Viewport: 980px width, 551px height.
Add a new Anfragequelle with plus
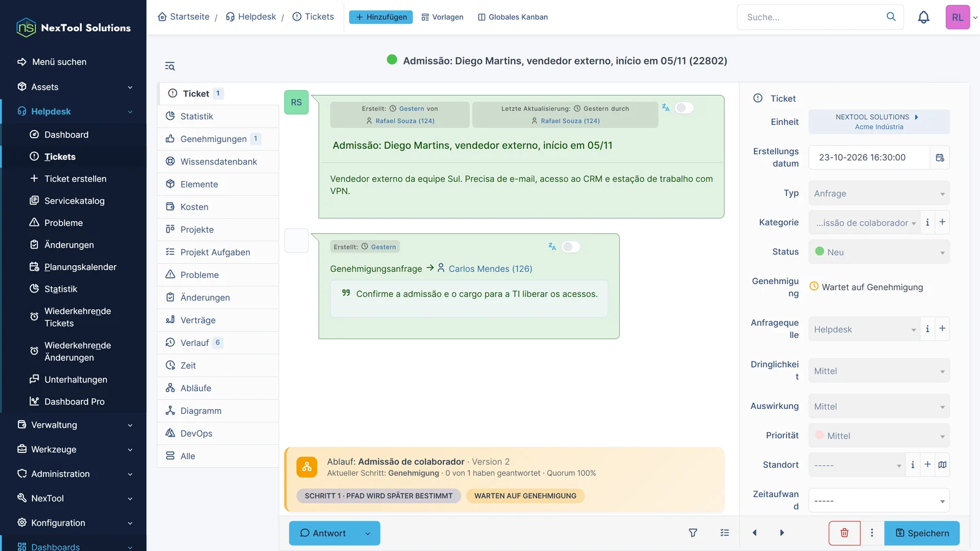[943, 329]
